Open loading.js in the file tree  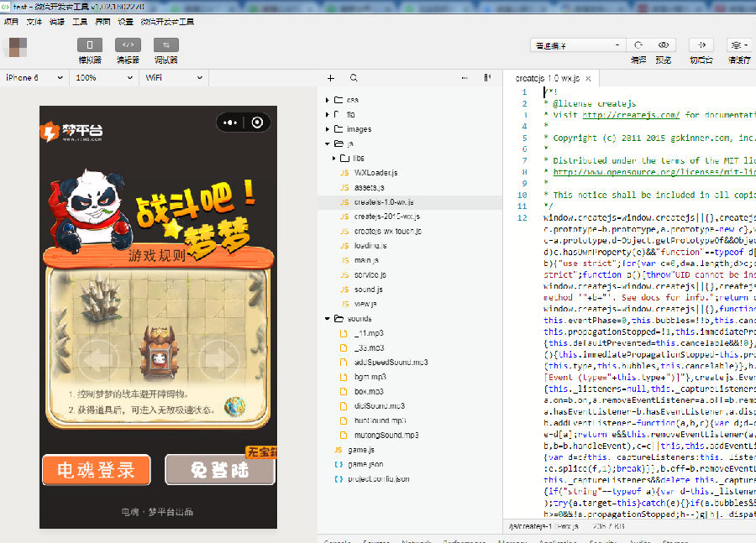(370, 246)
